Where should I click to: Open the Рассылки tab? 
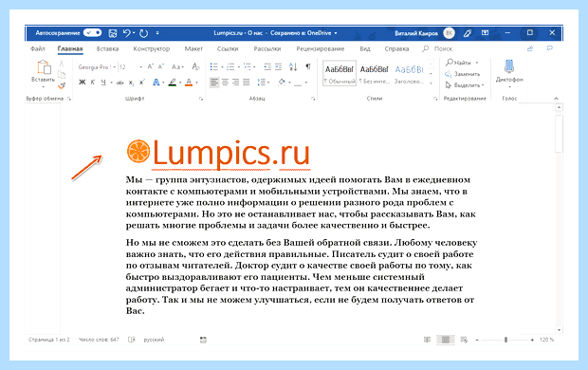[x=267, y=48]
